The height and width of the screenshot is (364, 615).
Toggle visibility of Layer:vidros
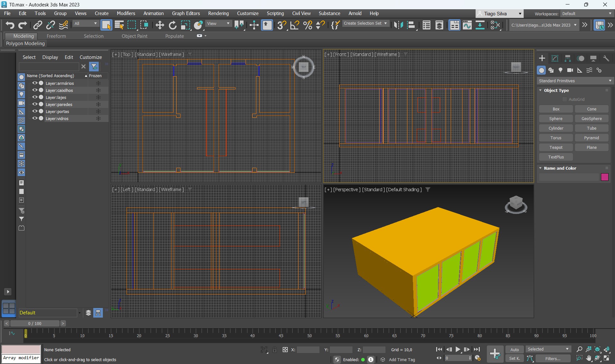coord(35,118)
